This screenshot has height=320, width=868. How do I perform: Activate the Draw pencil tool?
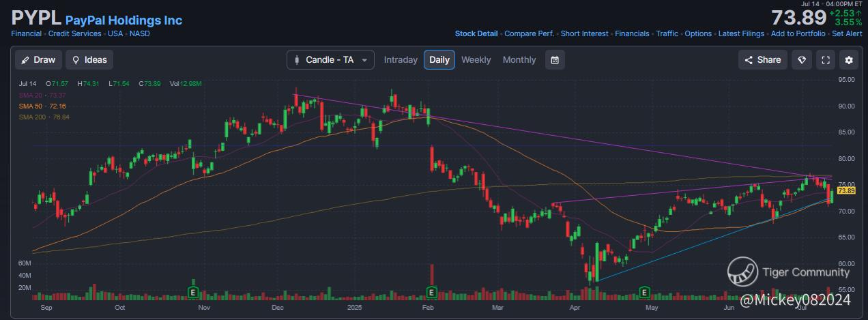[x=38, y=60]
